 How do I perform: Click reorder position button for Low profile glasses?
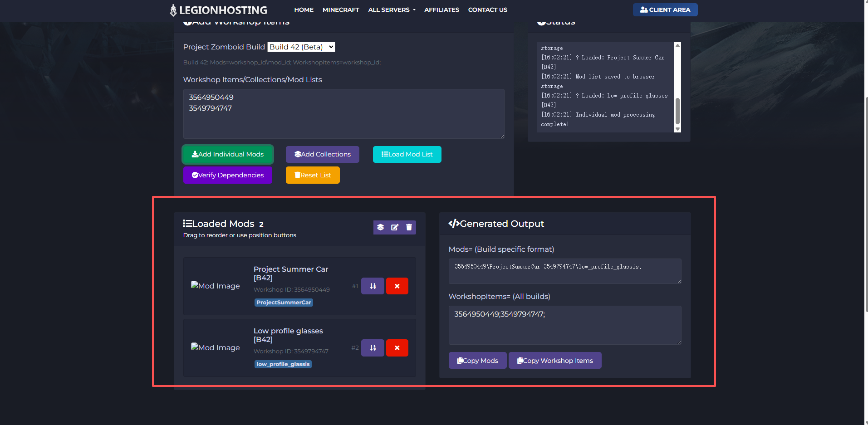click(x=373, y=348)
